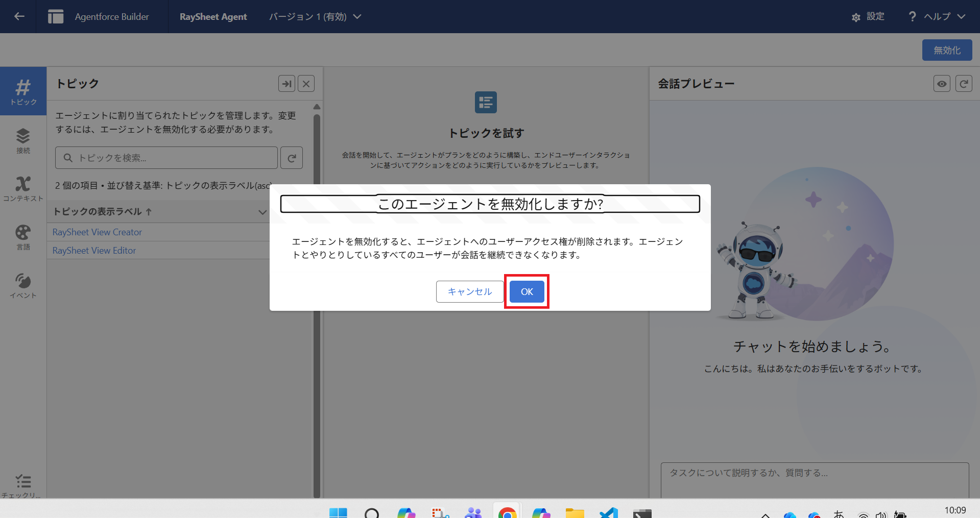980x518 pixels.
Task: Open the 設定 menu
Action: [x=868, y=17]
